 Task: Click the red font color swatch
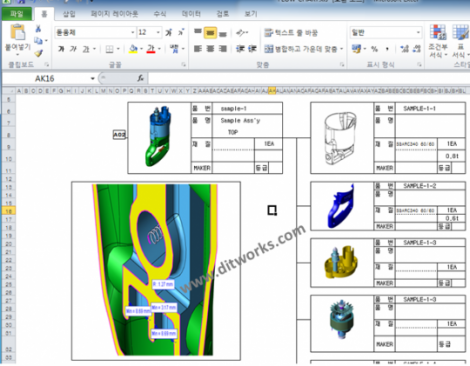(151, 49)
